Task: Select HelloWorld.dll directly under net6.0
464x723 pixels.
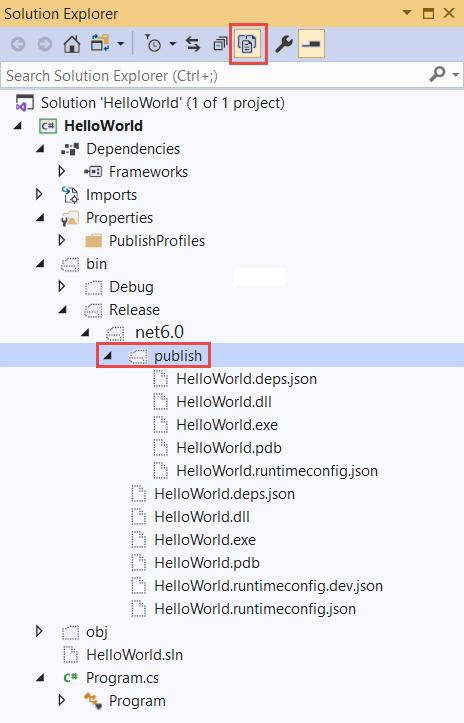Action: (x=202, y=517)
